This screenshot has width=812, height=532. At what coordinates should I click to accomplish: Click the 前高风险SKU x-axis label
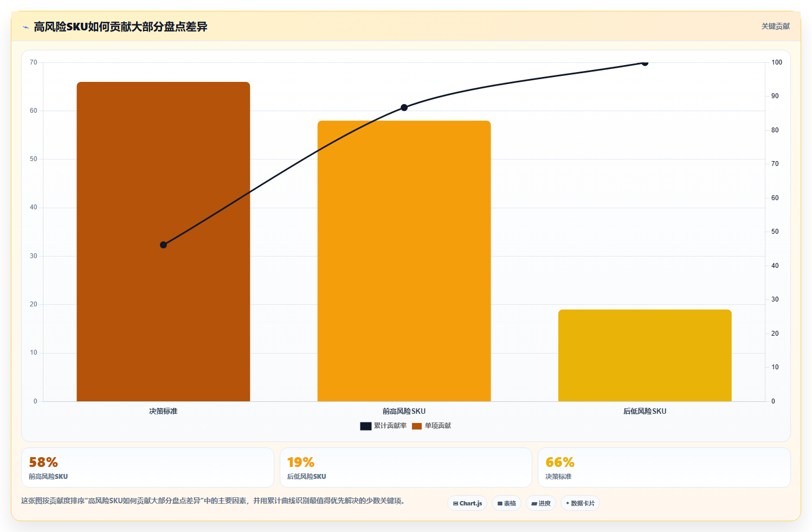[x=404, y=411]
